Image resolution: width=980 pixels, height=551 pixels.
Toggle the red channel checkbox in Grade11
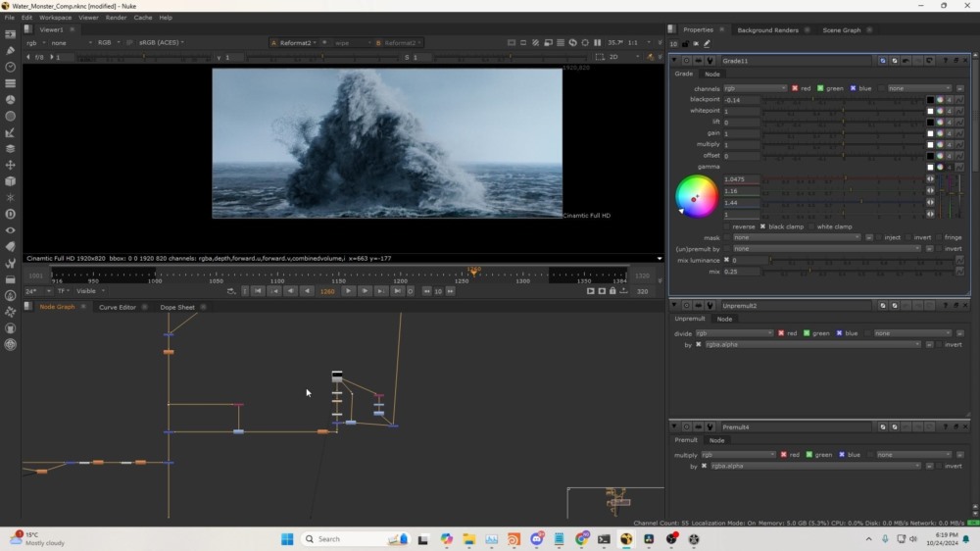pos(795,88)
